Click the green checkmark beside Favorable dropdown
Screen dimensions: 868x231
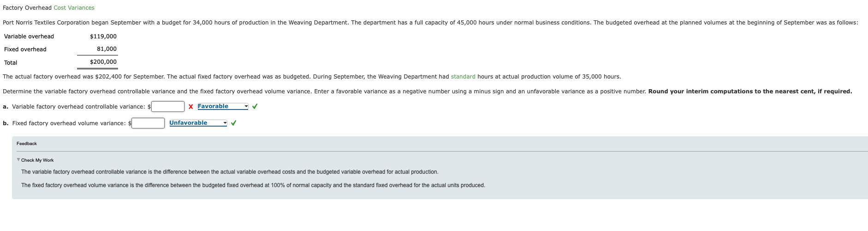(255, 106)
